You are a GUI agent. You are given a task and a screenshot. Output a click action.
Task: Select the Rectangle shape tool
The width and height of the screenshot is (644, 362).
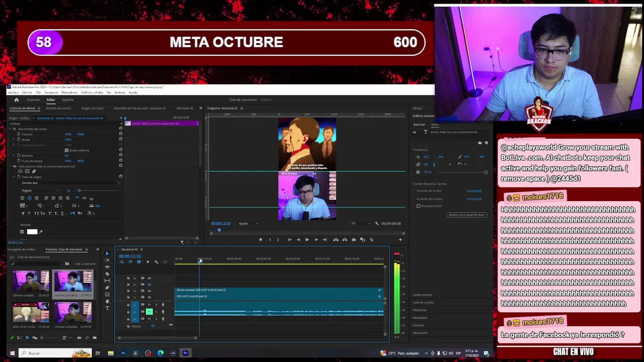(x=107, y=295)
